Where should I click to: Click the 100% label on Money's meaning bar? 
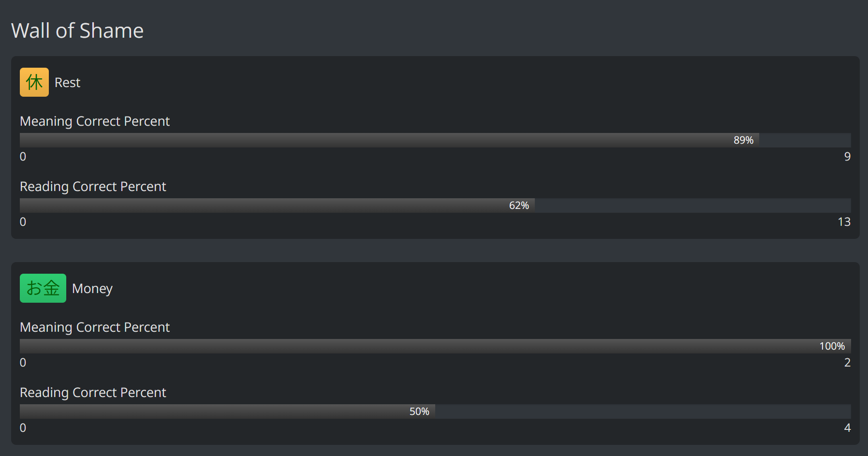(x=832, y=346)
